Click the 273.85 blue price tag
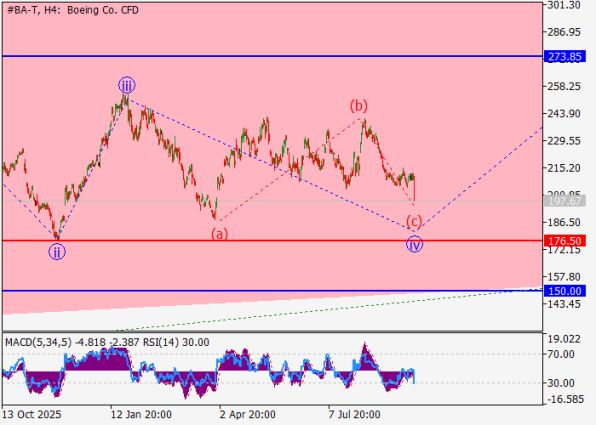The height and width of the screenshot is (425, 596). click(x=564, y=57)
